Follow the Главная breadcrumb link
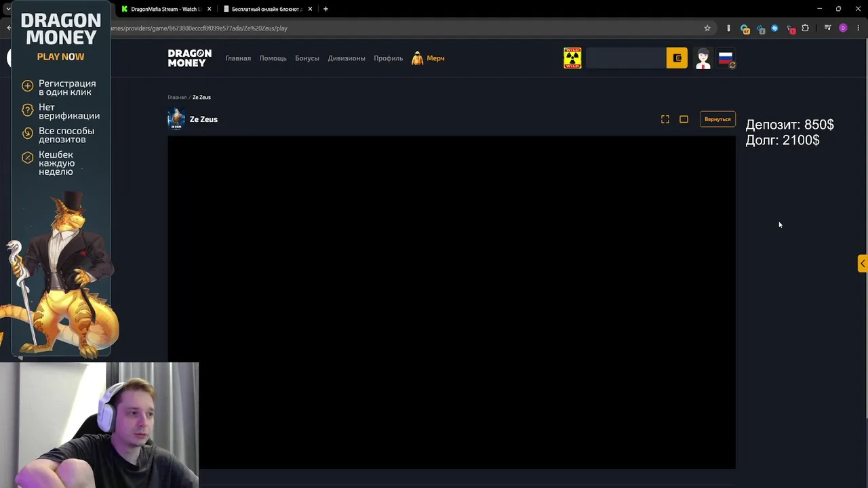The width and height of the screenshot is (868, 488). 177,98
